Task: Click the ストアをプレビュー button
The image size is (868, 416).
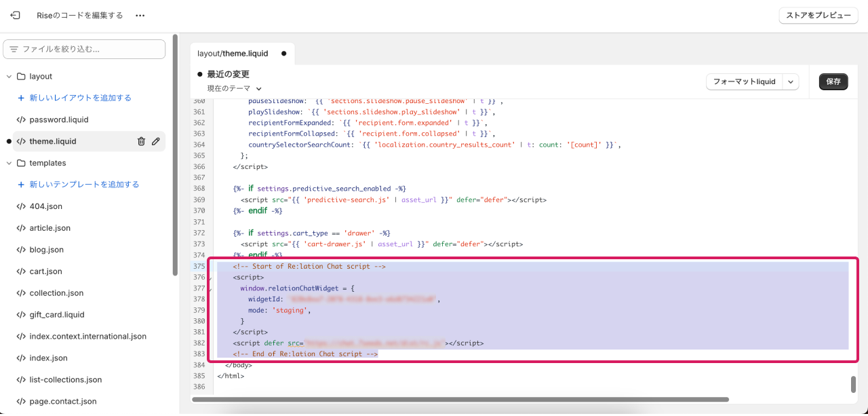Action: 818,15
